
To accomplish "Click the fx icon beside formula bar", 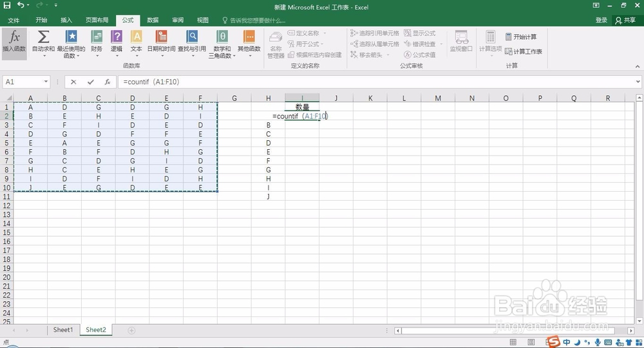I will [x=107, y=82].
